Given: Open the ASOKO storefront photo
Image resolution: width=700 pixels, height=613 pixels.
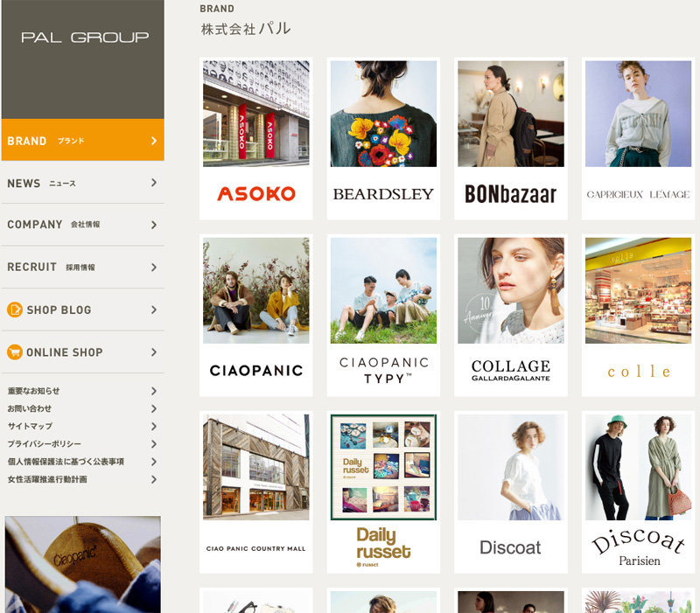Looking at the screenshot, I should pyautogui.click(x=255, y=114).
